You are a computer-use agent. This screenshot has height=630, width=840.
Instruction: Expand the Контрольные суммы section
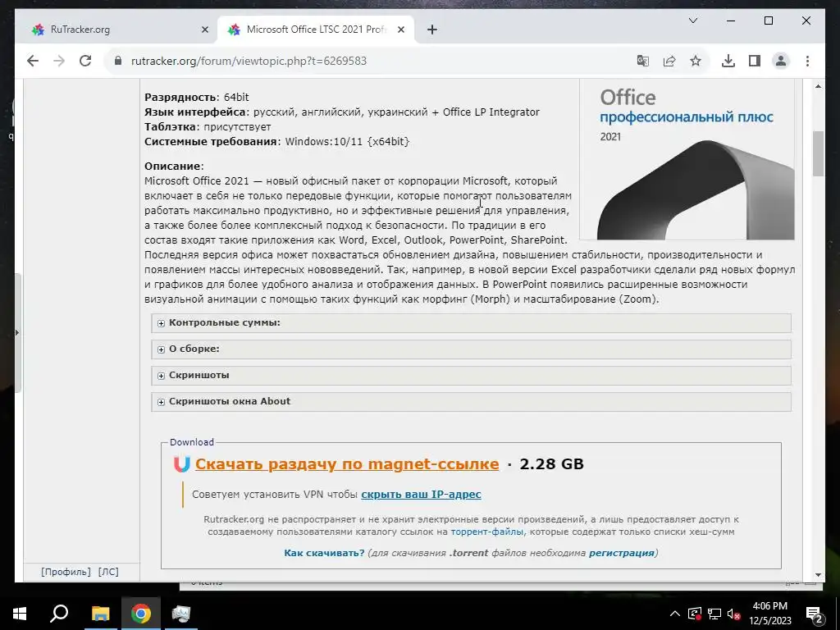pos(472,323)
